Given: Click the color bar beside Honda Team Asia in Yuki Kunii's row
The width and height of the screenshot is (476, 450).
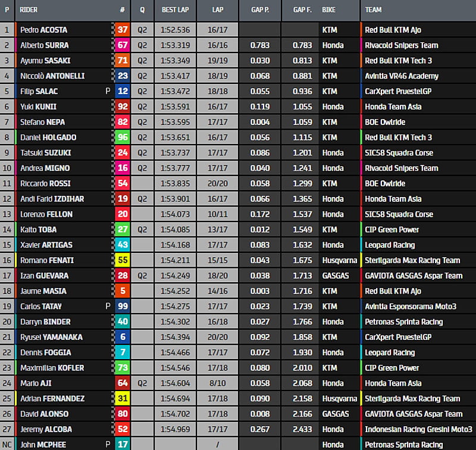Looking at the screenshot, I should coord(361,107).
